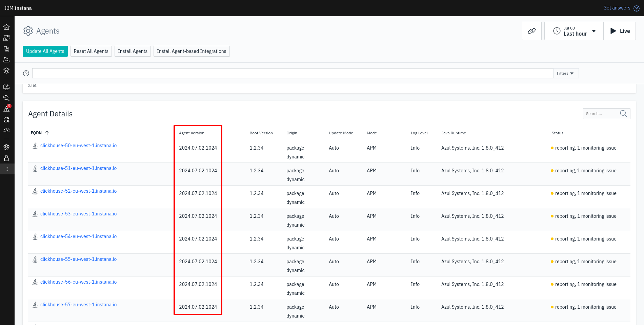Open the Home icon in sidebar
Image resolution: width=644 pixels, height=325 pixels.
coord(6,27)
